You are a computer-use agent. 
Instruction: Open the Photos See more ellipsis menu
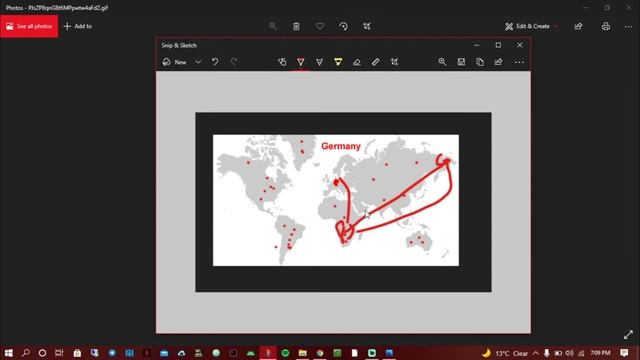(628, 27)
